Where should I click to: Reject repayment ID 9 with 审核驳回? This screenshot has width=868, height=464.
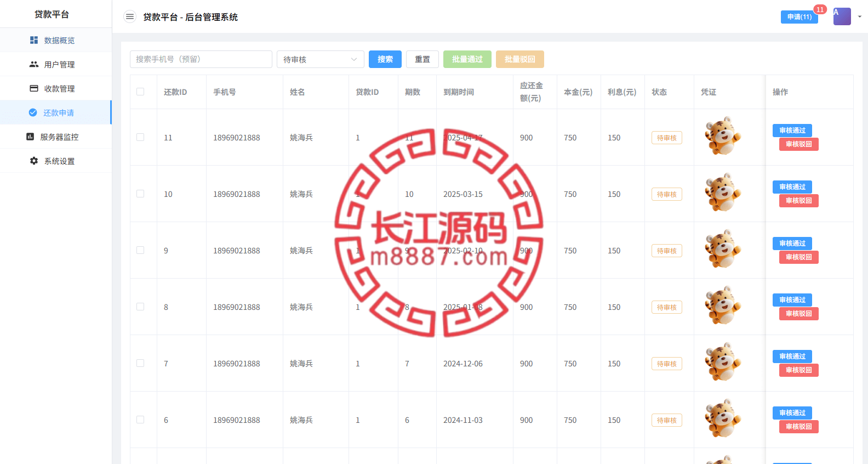tap(799, 257)
